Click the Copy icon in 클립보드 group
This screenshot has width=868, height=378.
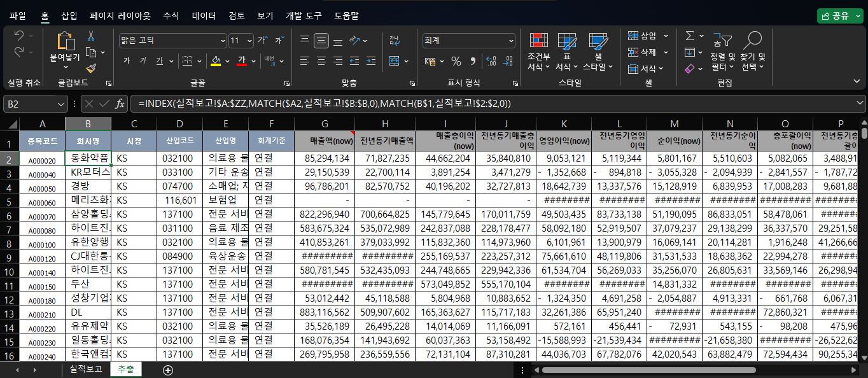[x=91, y=52]
